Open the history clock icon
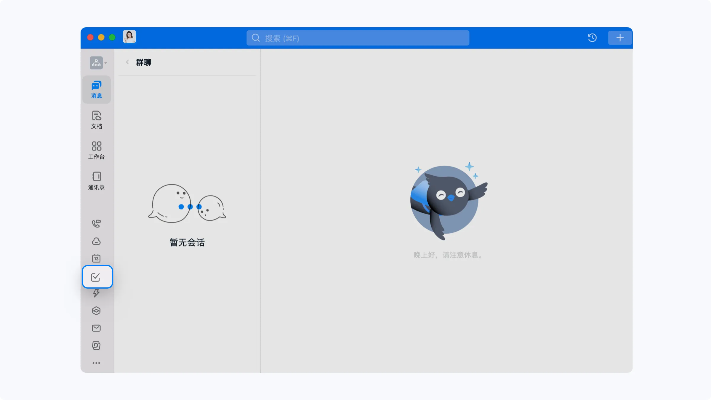 (592, 38)
